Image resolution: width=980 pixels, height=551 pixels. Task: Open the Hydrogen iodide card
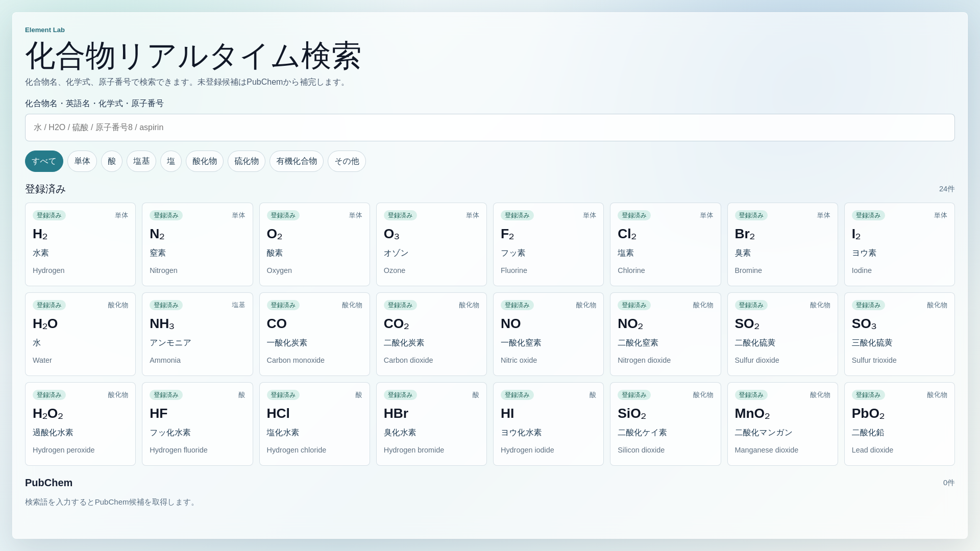coord(548,424)
